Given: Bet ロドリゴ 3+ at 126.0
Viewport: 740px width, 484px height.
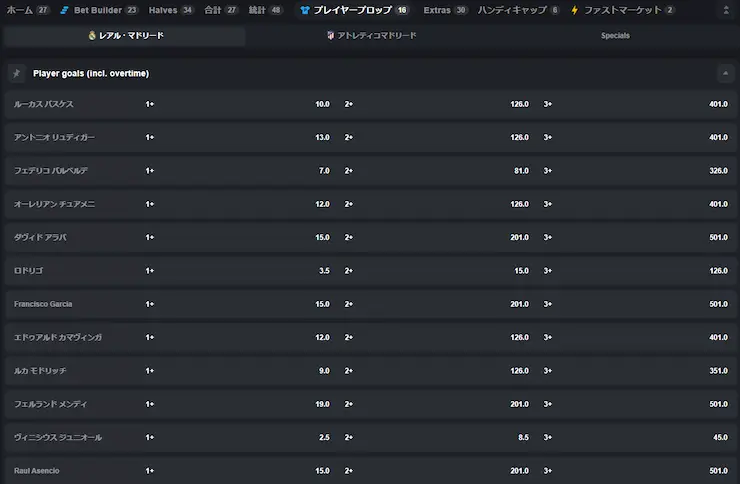Looking at the screenshot, I should pyautogui.click(x=636, y=271).
